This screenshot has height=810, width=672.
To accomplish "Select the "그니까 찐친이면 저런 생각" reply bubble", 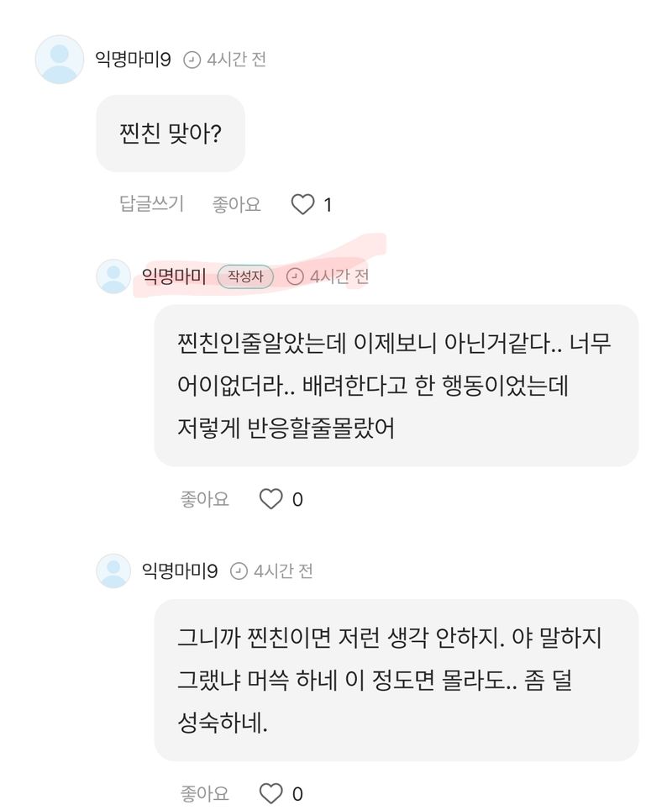I will tap(396, 680).
